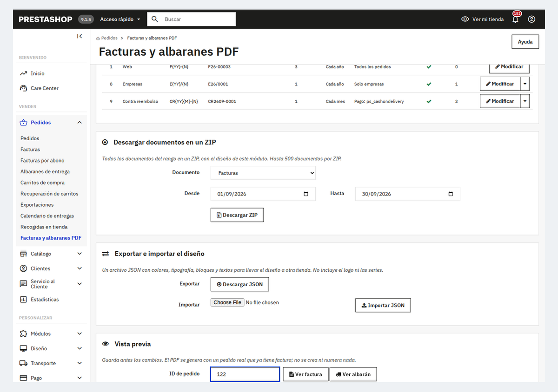Open Modificar dropdown arrow for Contra reembolso row
The image size is (558, 392).
tap(525, 101)
